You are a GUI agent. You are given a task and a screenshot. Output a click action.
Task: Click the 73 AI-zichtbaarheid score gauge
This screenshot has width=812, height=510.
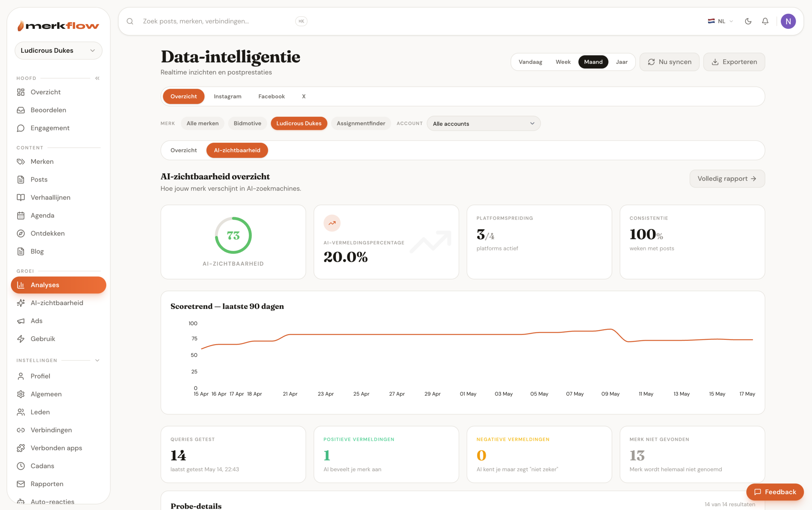[233, 235]
